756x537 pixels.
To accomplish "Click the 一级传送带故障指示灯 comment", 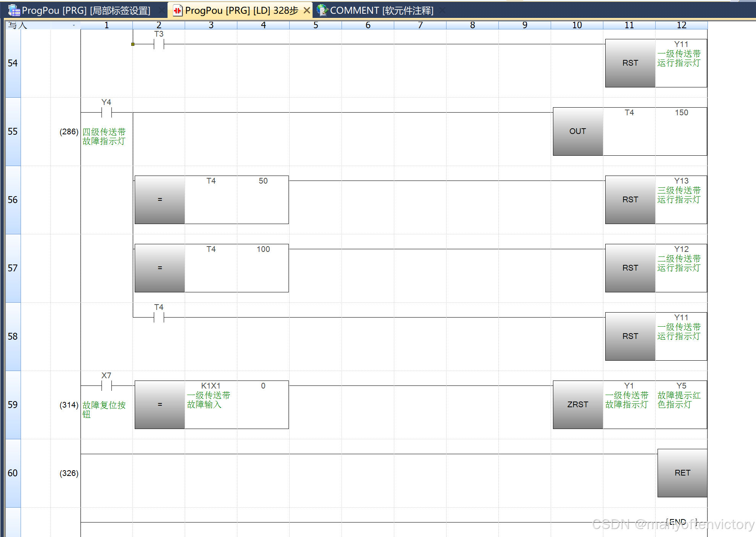I will pyautogui.click(x=627, y=400).
